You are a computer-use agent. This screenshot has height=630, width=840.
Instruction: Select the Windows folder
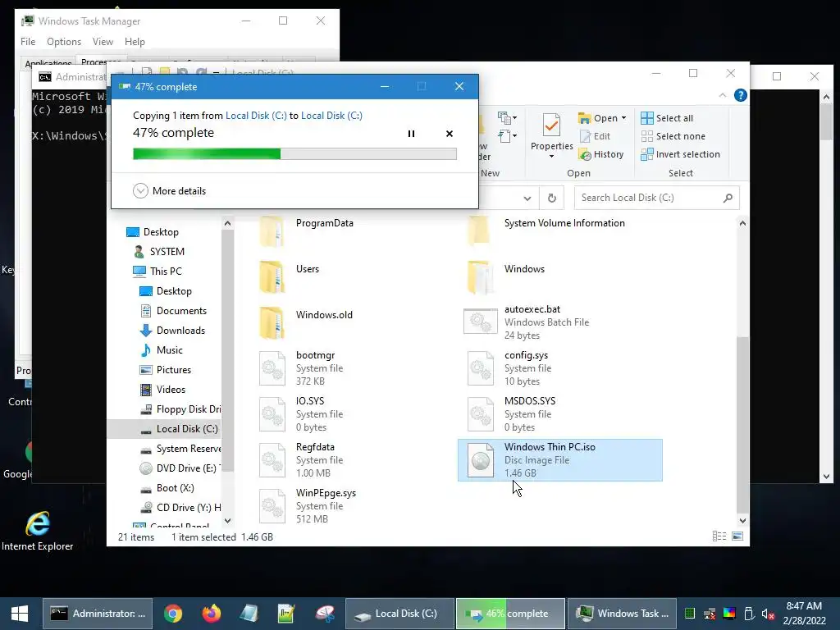click(505, 276)
